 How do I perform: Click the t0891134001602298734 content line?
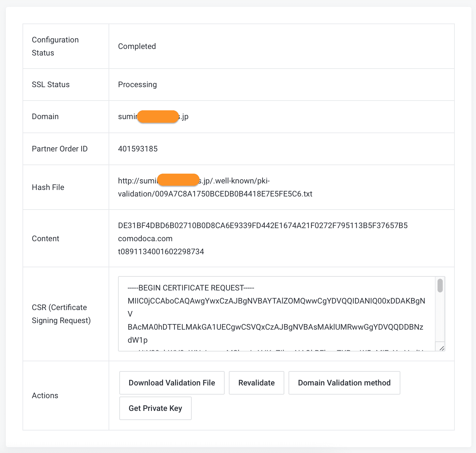tap(161, 252)
